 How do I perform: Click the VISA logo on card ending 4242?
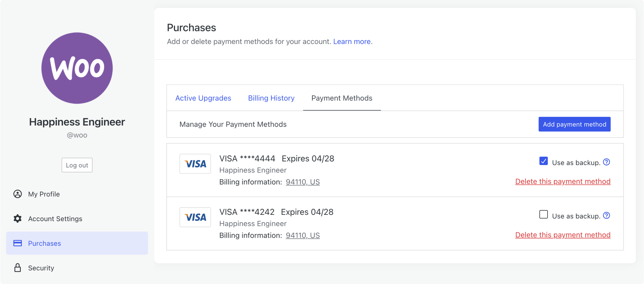coord(195,217)
